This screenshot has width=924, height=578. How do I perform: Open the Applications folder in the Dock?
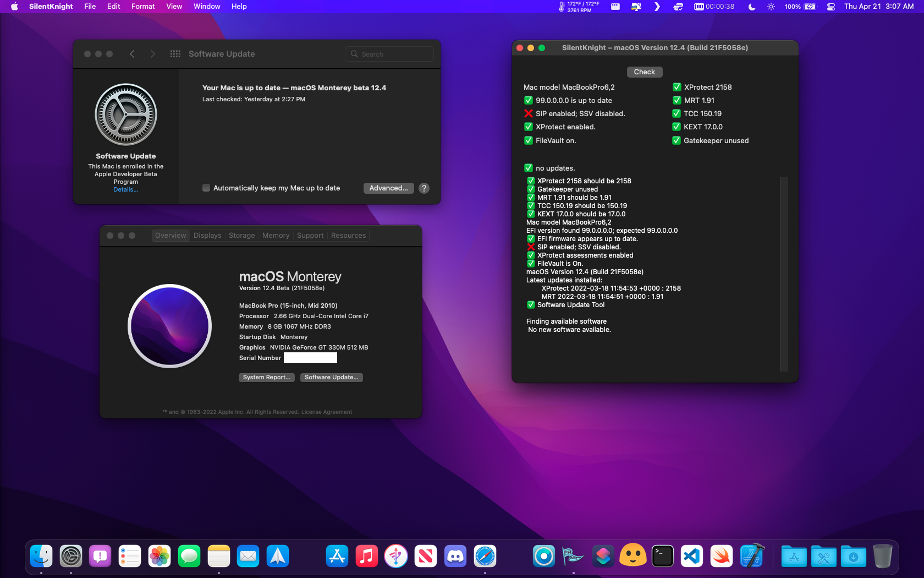point(794,556)
